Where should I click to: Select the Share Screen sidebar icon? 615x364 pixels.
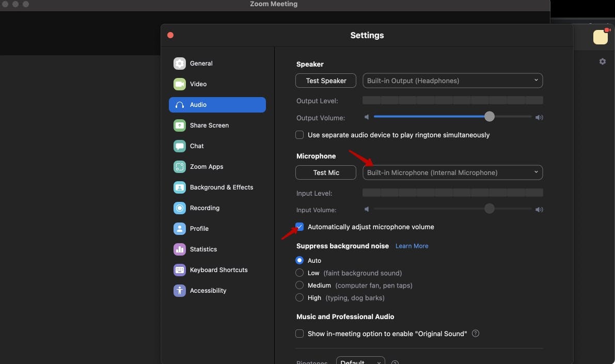[x=180, y=125]
